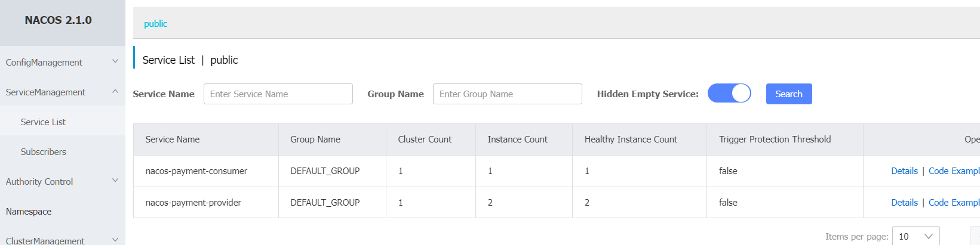Open Details for nacos-payment-provider

click(x=904, y=203)
